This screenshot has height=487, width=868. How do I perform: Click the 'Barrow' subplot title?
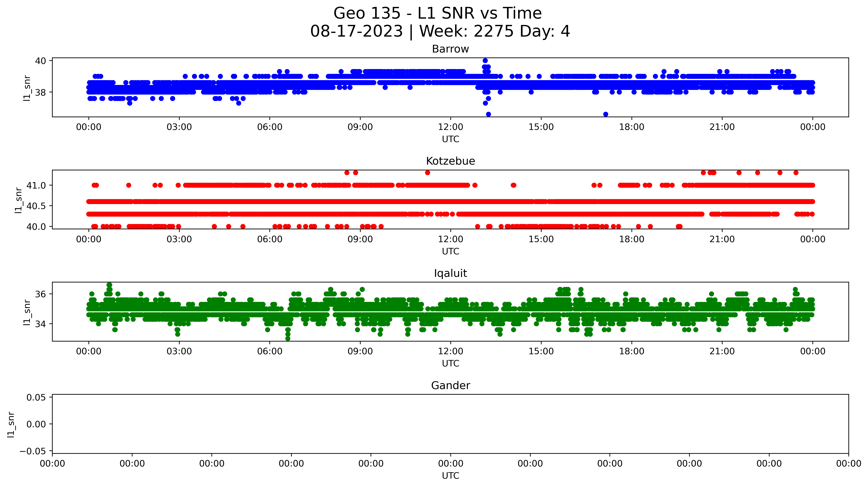[451, 49]
